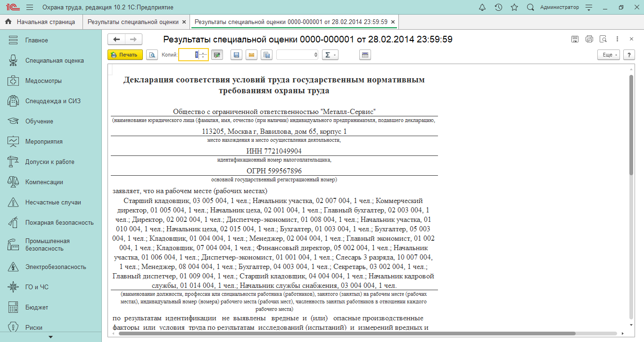Open the Риски section
This screenshot has width=644, height=342.
pos(51,327)
